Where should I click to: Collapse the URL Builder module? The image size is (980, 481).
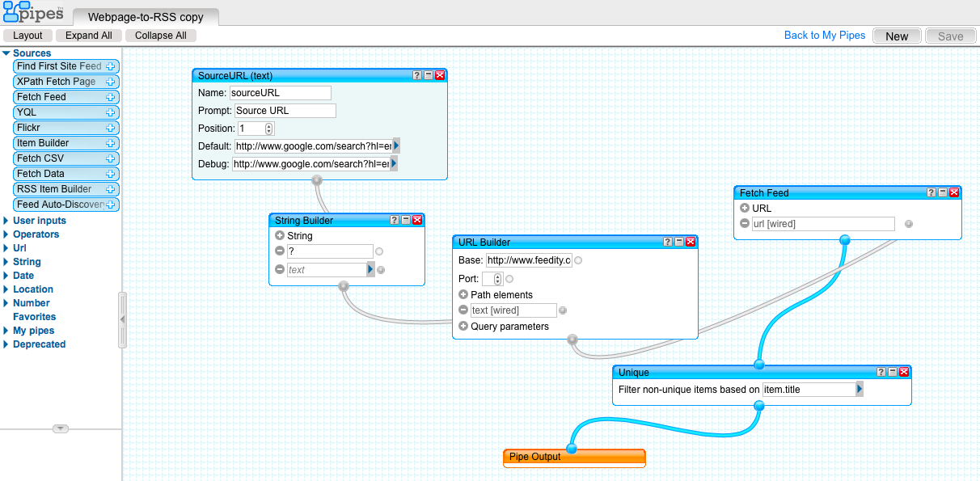(679, 242)
